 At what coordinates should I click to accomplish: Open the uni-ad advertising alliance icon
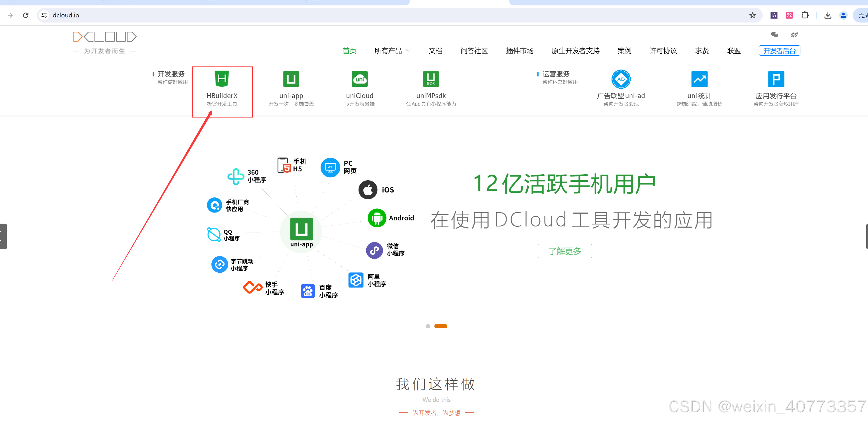click(621, 79)
